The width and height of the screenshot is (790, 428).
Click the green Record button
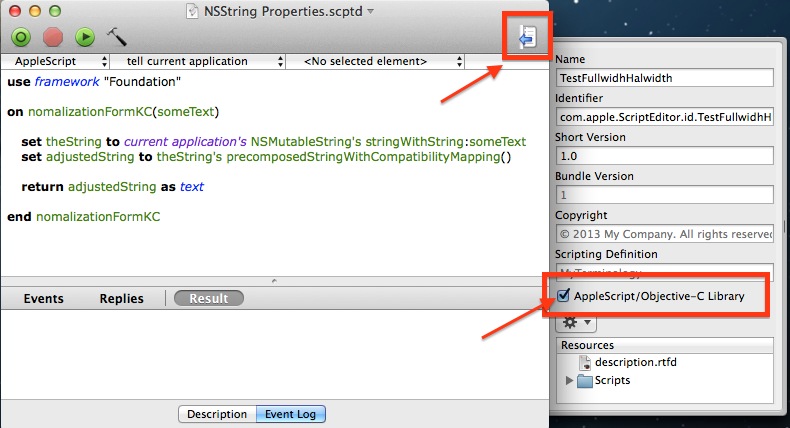(21, 37)
